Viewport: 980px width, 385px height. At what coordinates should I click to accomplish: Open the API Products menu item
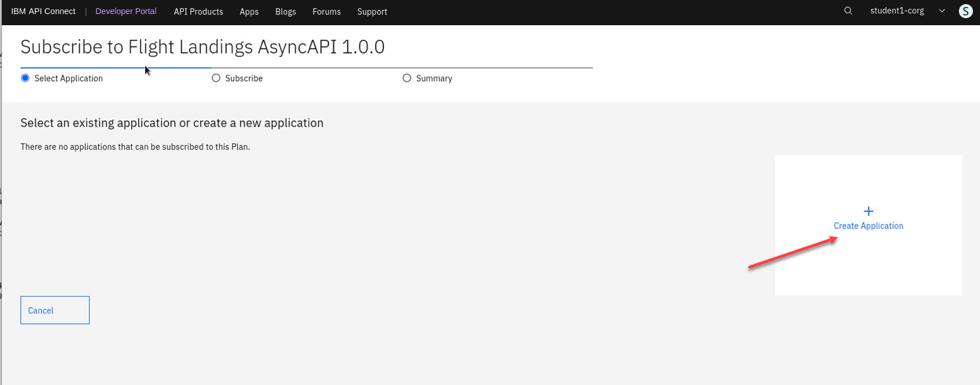pos(198,12)
